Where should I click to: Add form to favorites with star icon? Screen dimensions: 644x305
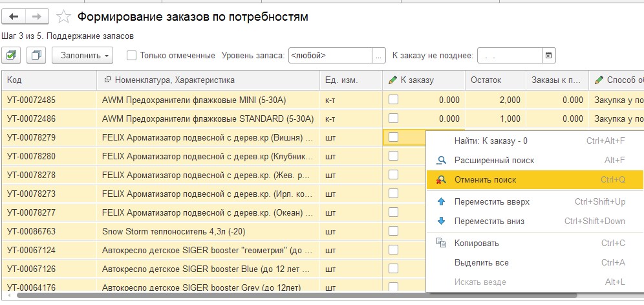[x=63, y=17]
